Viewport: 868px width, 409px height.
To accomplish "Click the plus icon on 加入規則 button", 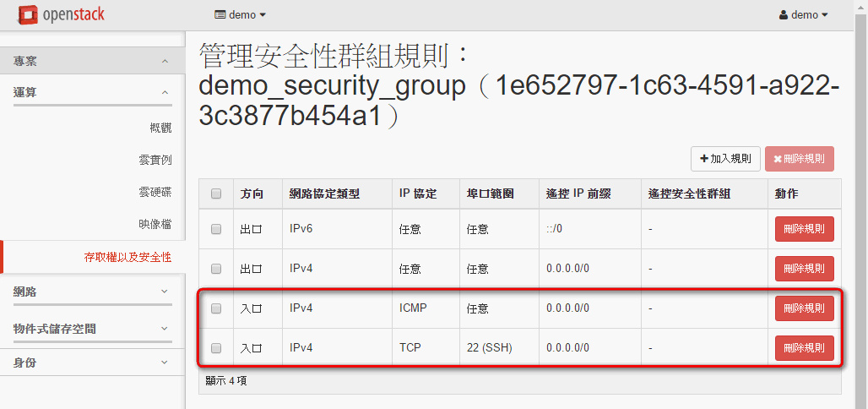I will pyautogui.click(x=704, y=159).
